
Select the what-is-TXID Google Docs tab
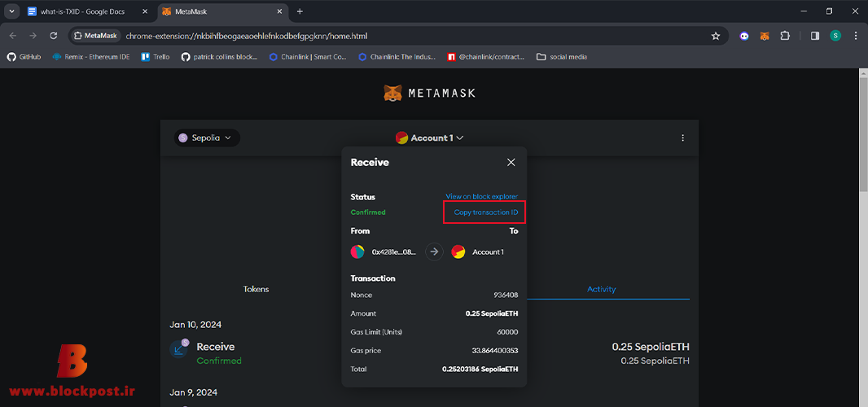(83, 11)
